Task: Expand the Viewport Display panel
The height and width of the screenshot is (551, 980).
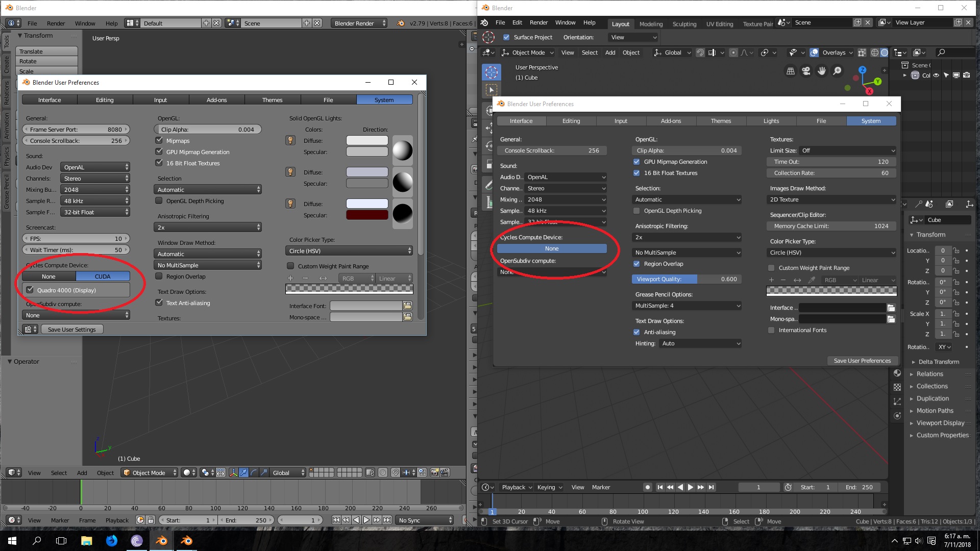Action: (x=940, y=423)
